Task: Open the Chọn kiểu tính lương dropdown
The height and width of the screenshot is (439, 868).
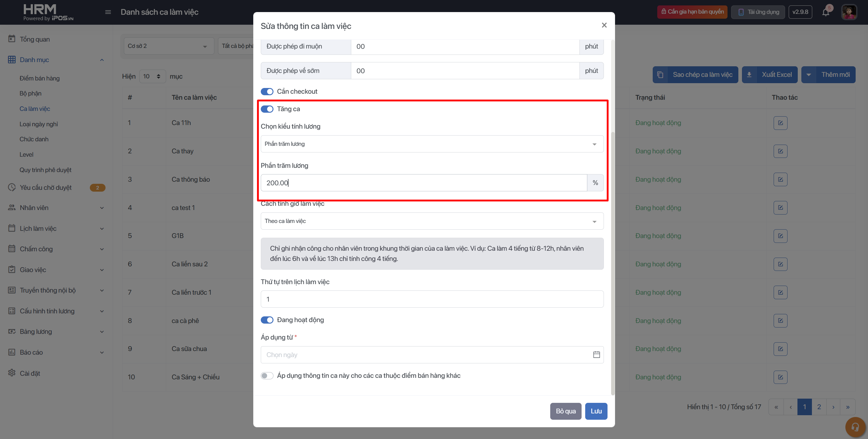Action: click(432, 144)
